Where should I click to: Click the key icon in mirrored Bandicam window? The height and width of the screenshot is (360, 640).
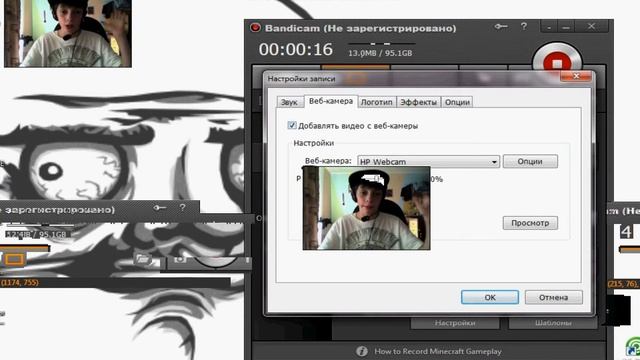click(159, 208)
